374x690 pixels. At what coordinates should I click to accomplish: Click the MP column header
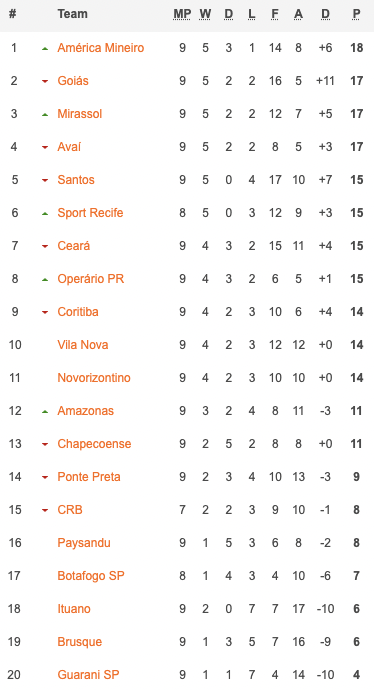tap(182, 14)
